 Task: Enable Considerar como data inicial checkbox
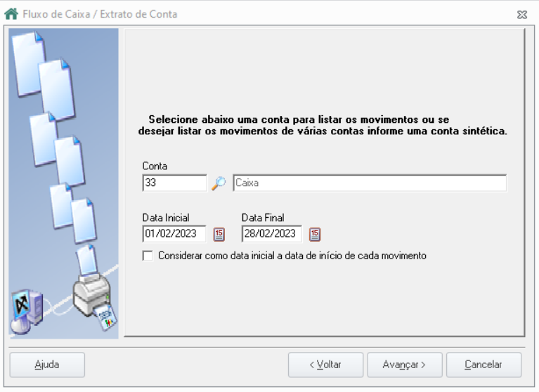(148, 256)
